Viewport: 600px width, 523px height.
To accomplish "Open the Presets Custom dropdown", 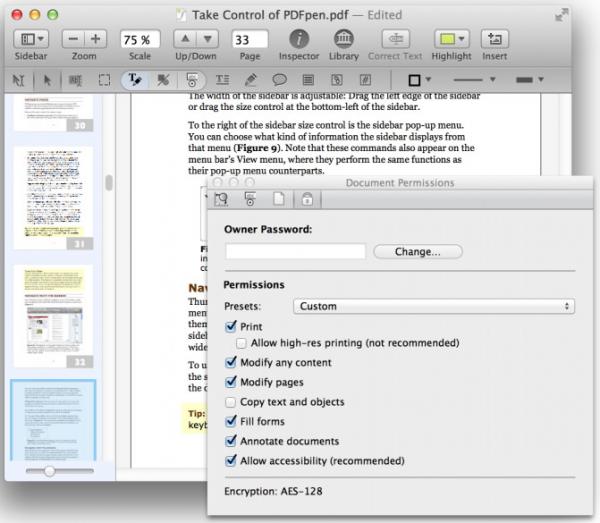I will pos(434,306).
